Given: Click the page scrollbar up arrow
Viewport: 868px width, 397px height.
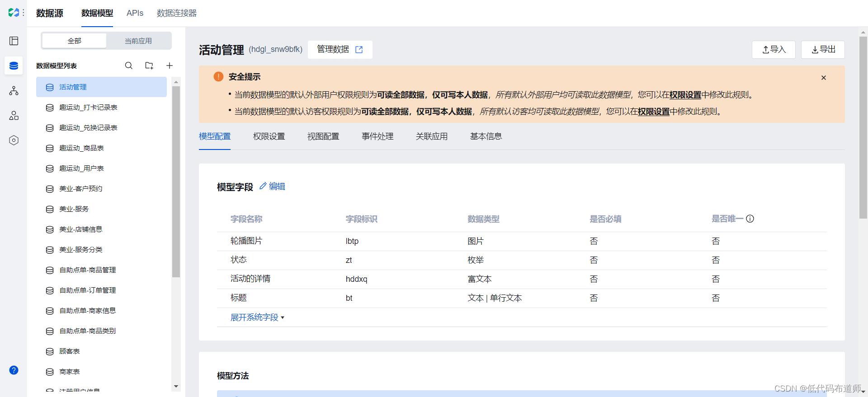Looking at the screenshot, I should pyautogui.click(x=863, y=32).
